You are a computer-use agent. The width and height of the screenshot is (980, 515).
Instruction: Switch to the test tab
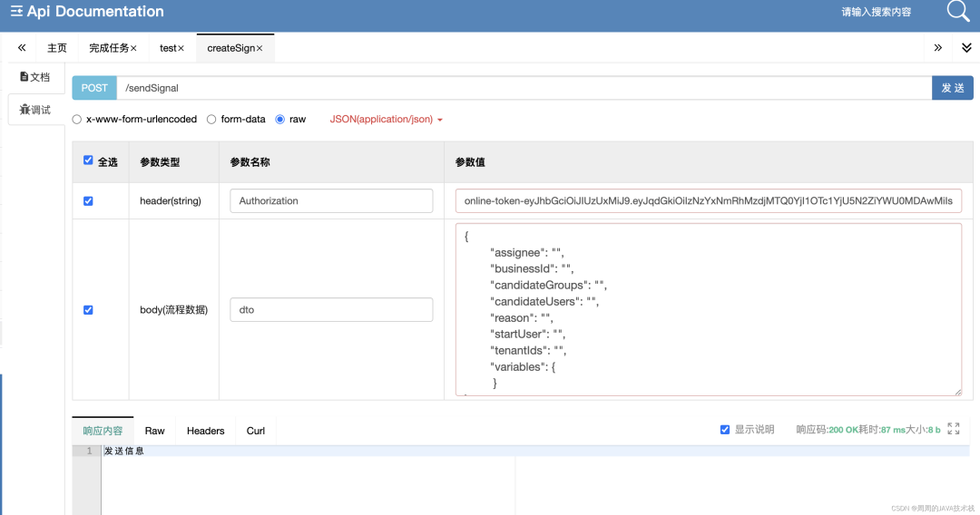pos(168,48)
